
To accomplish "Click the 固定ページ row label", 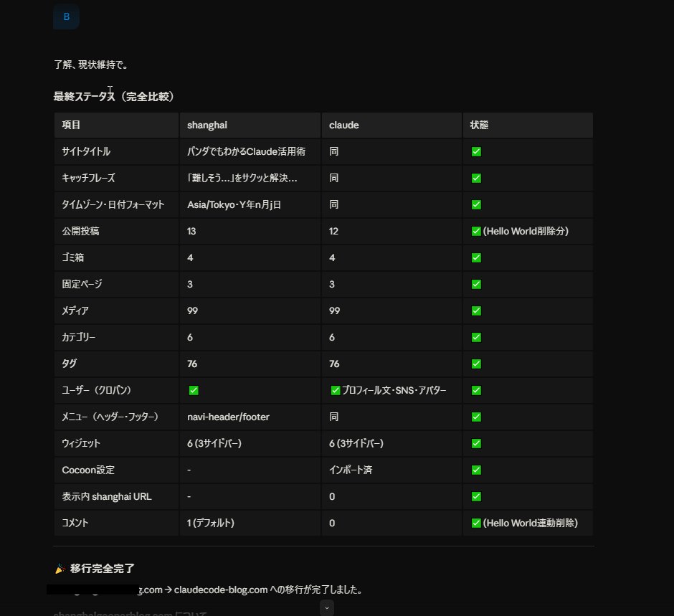I will coord(82,284).
